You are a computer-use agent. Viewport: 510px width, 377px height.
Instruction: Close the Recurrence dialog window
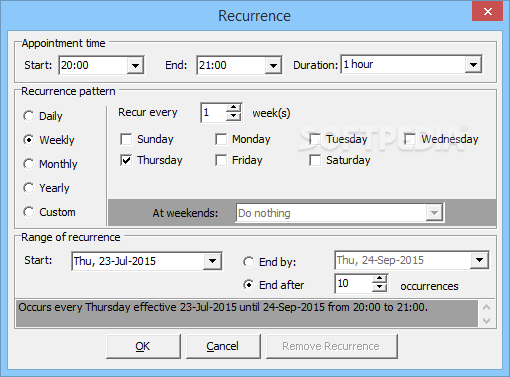(x=488, y=12)
